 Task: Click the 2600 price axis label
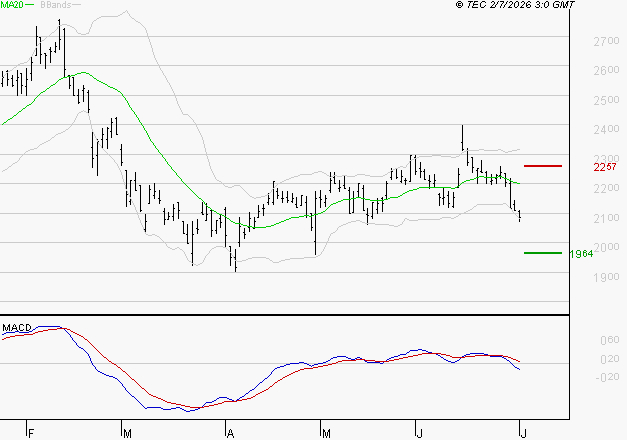(606, 70)
